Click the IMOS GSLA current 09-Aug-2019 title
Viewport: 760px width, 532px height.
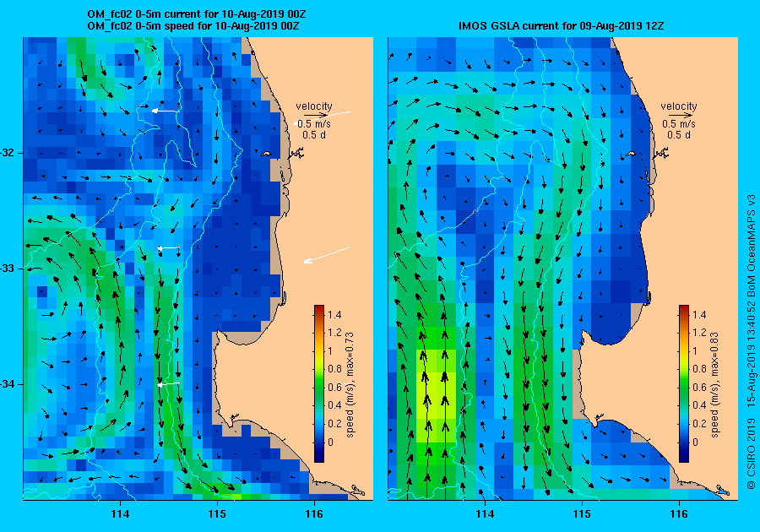(561, 26)
